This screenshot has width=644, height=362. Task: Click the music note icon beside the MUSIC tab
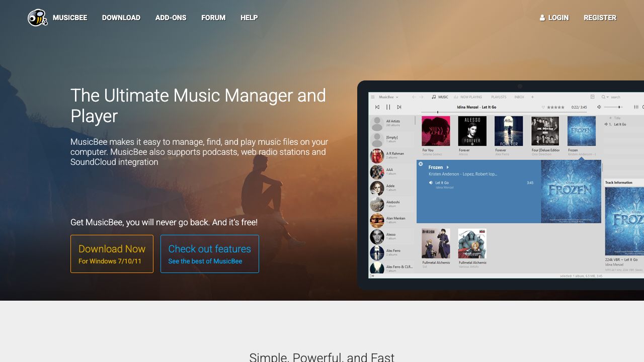(434, 97)
